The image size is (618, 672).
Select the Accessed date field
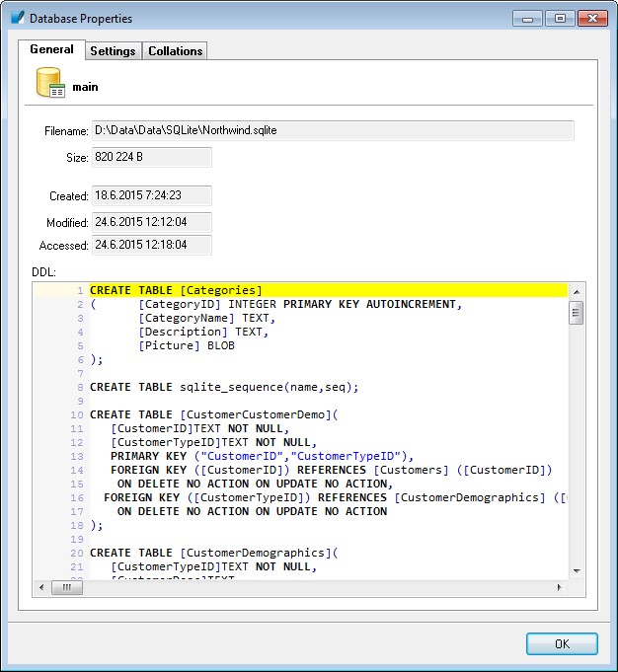point(151,245)
